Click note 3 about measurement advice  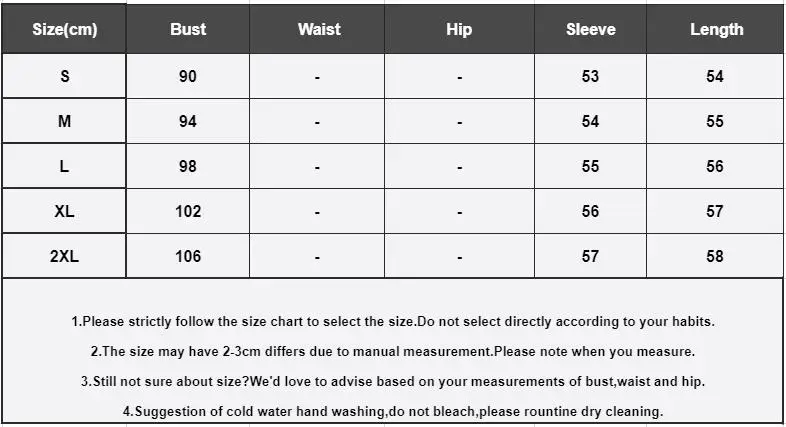click(x=393, y=381)
